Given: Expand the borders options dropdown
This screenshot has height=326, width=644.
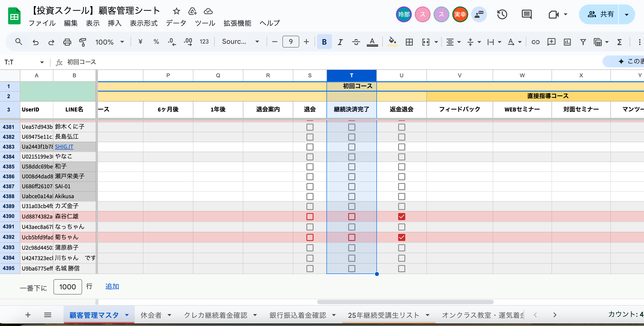Looking at the screenshot, I should (x=409, y=42).
